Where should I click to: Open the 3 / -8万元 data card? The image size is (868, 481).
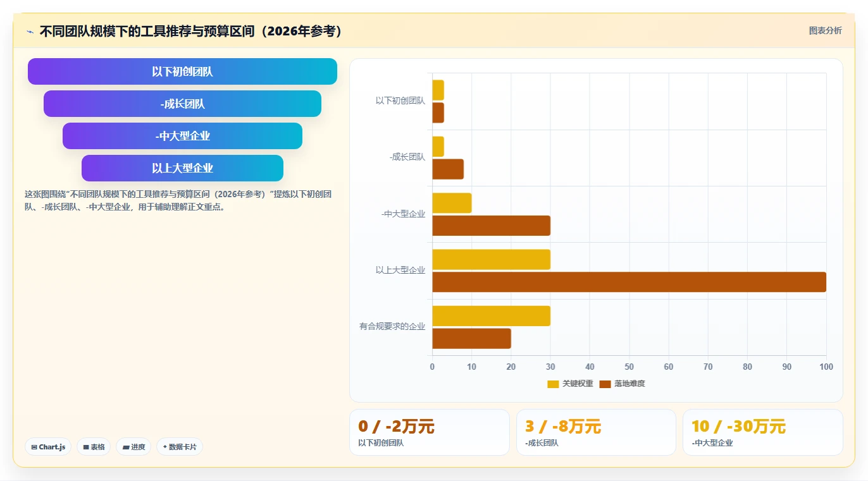596,432
